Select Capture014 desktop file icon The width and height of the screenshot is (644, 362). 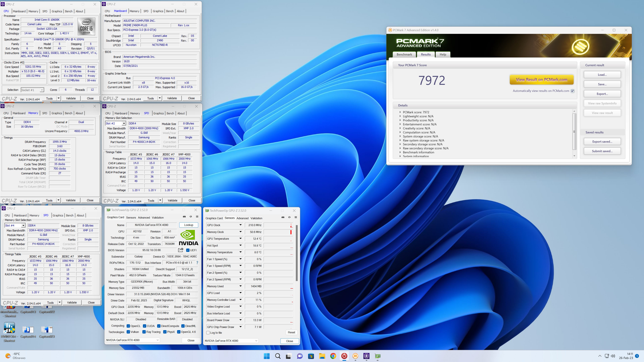(x=28, y=332)
